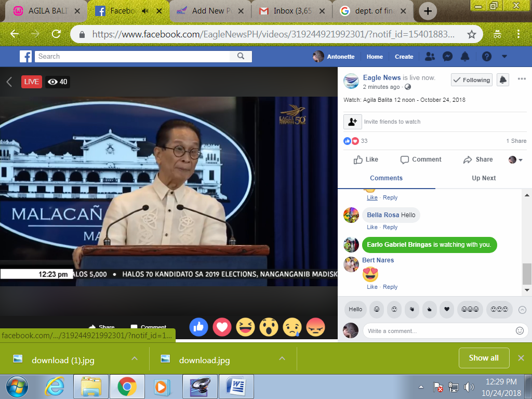Click the Love heart reaction on video

[222, 327]
